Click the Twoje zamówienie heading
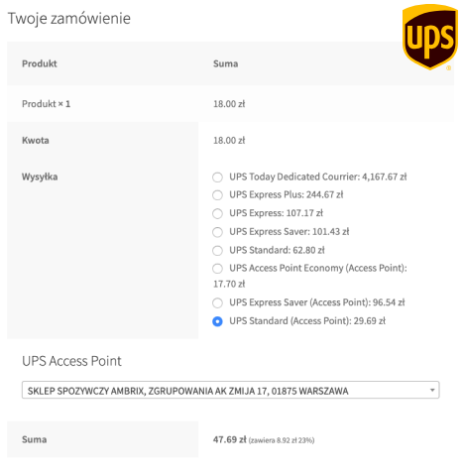The height and width of the screenshot is (476, 464). [69, 18]
